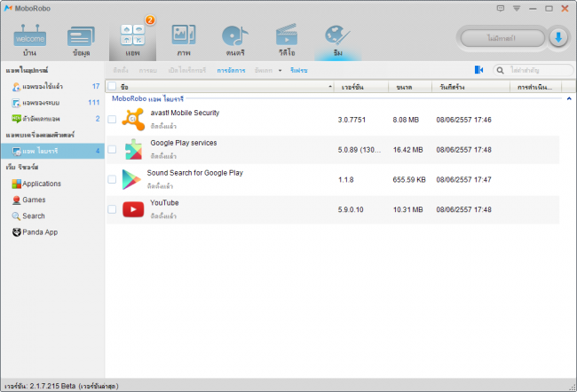Click the open library folder toolbar button
This screenshot has height=392, width=577.
187,71
